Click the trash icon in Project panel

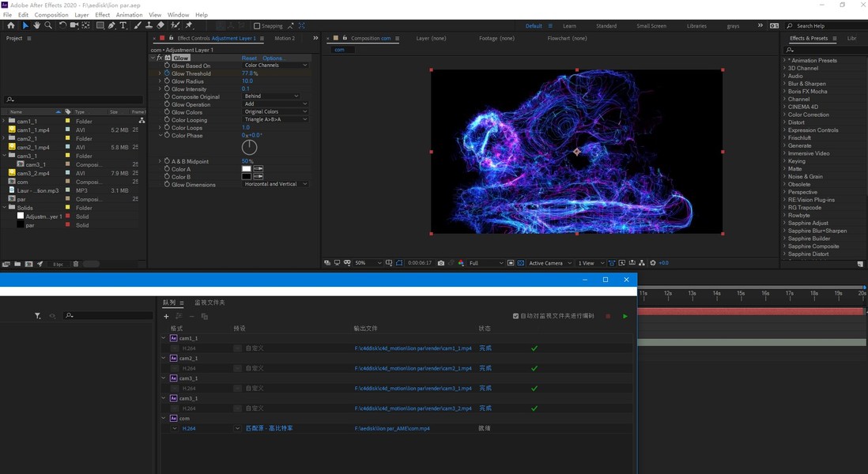[x=76, y=265]
